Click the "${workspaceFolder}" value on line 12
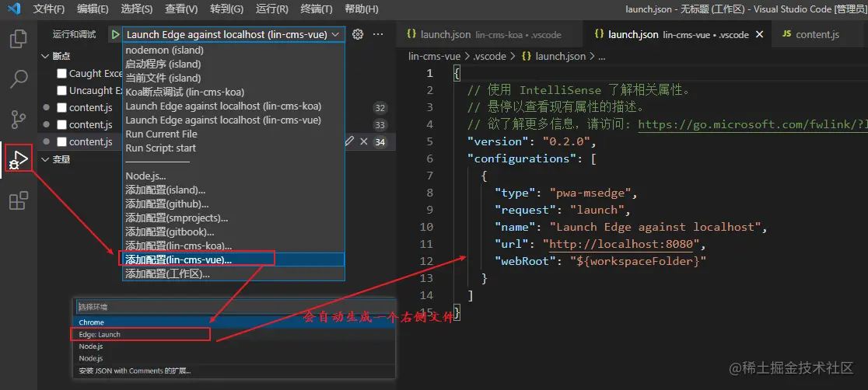868x390 pixels. [639, 261]
